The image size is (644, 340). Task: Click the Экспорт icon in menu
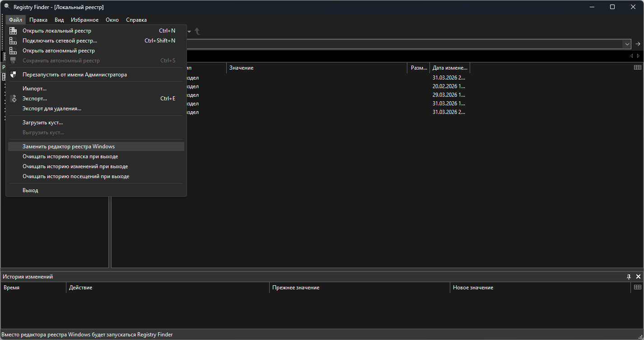click(x=13, y=99)
